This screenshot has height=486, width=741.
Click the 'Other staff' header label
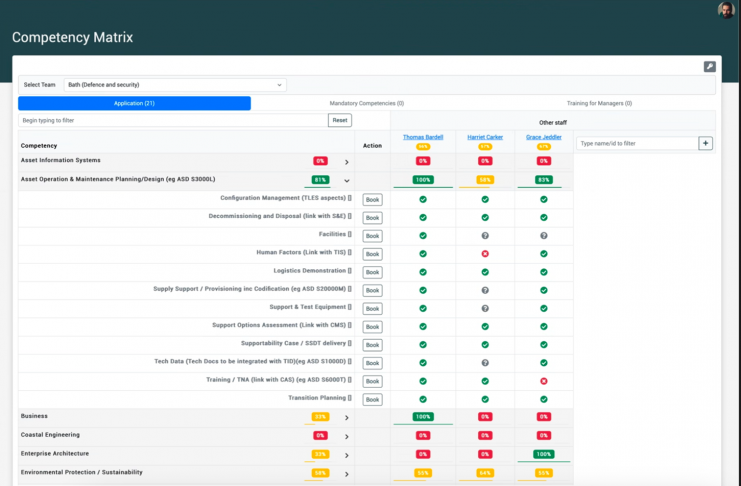[552, 122]
